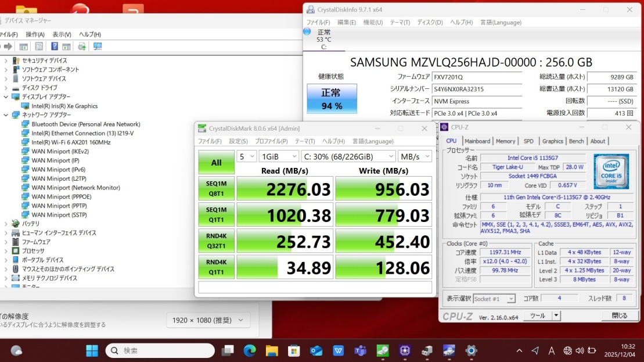This screenshot has height=362, width=644.
Task: Click the help icon in Device Manager toolbar
Action: click(55, 46)
